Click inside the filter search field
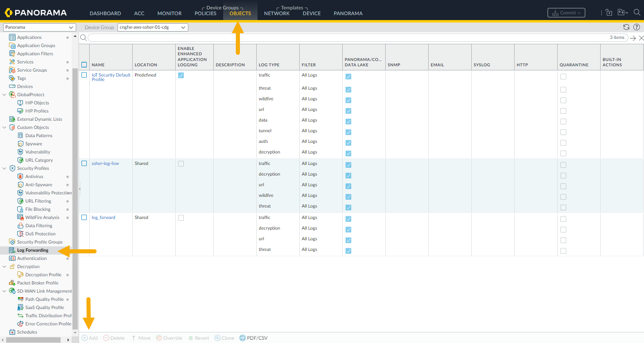644x343 pixels. click(348, 38)
